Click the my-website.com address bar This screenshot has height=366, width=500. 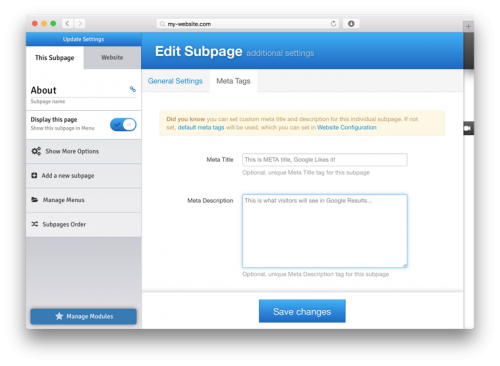point(248,24)
